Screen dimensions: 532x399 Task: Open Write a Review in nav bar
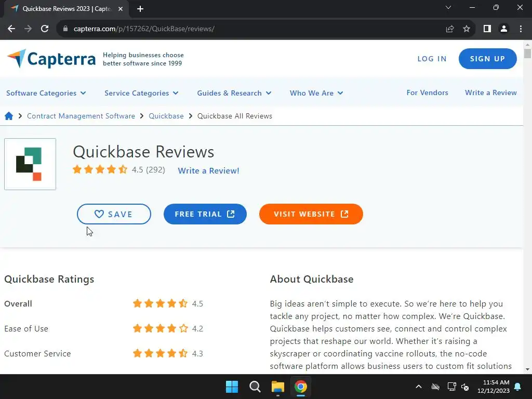(x=490, y=92)
